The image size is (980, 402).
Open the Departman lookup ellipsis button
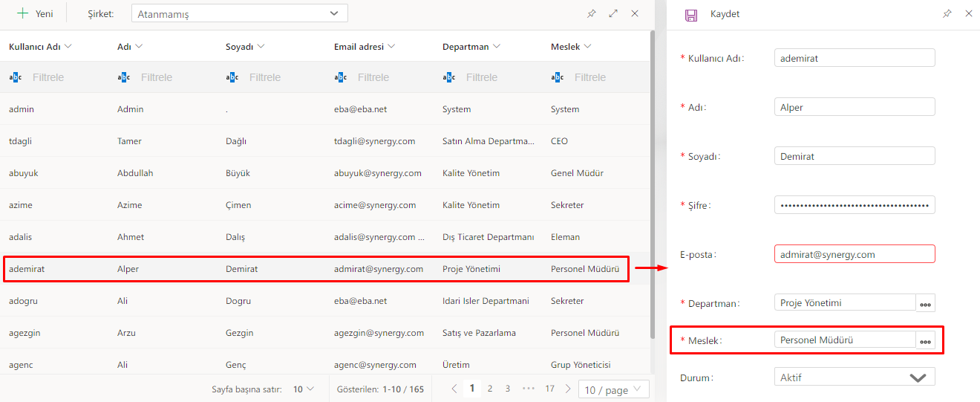pyautogui.click(x=925, y=303)
